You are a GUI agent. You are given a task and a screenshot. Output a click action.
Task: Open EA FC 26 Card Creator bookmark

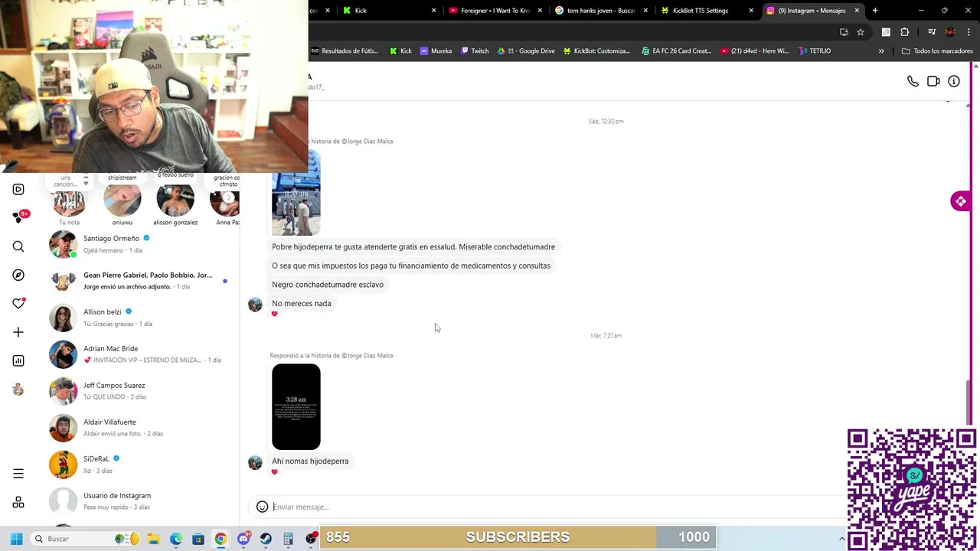tap(676, 51)
